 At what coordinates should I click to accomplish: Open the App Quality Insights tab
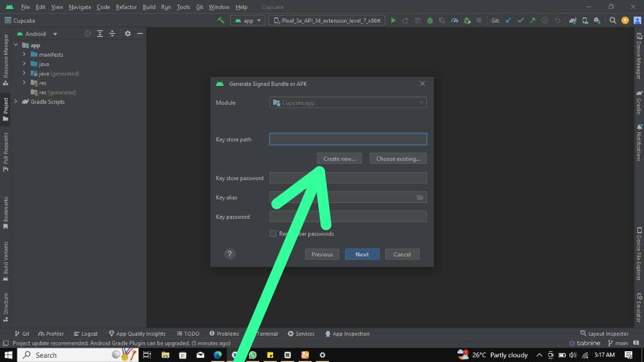pyautogui.click(x=137, y=333)
